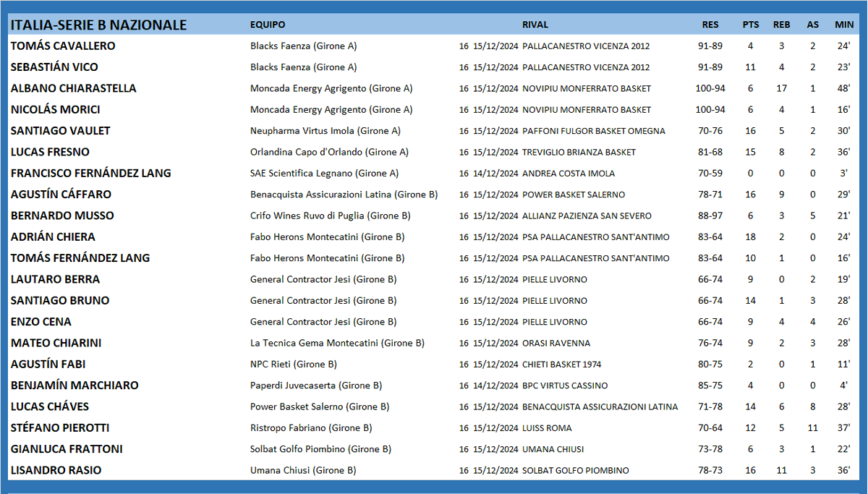
Task: Select result 73-78 in Frattoni row
Action: (710, 449)
